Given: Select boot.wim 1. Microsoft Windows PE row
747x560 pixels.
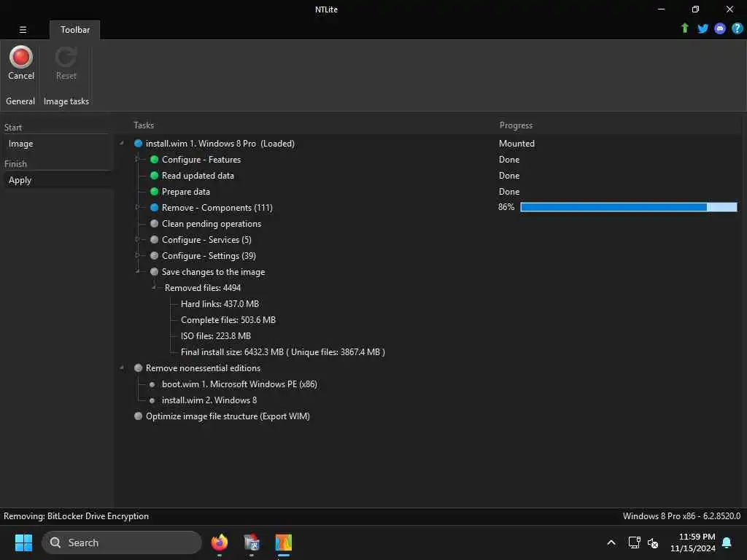Looking at the screenshot, I should pos(239,384).
